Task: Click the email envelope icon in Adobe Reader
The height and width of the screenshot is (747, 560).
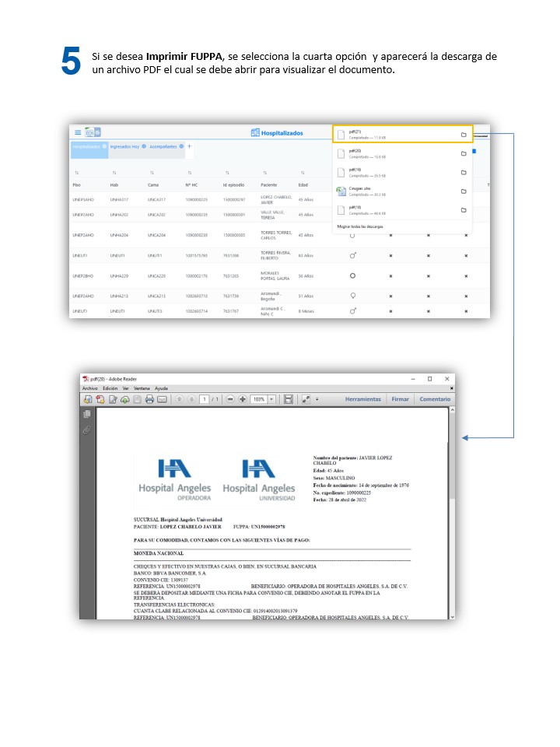Action: click(163, 399)
